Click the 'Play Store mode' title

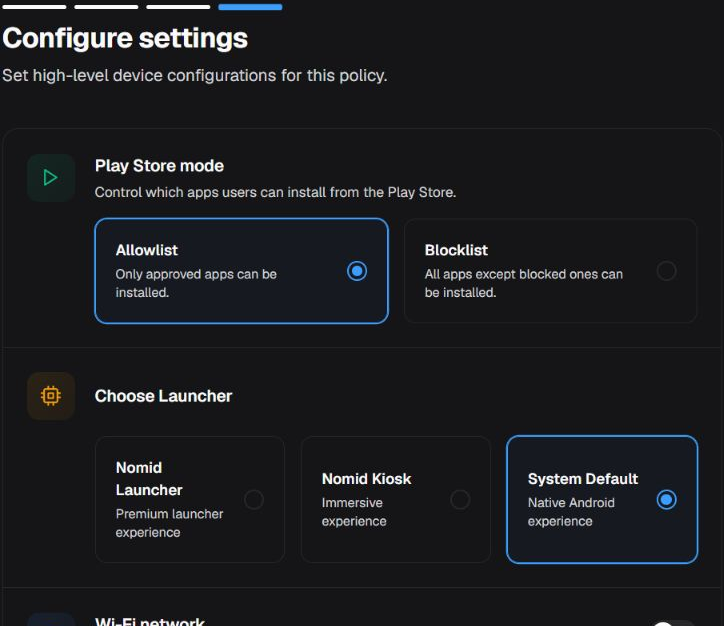pos(159,166)
